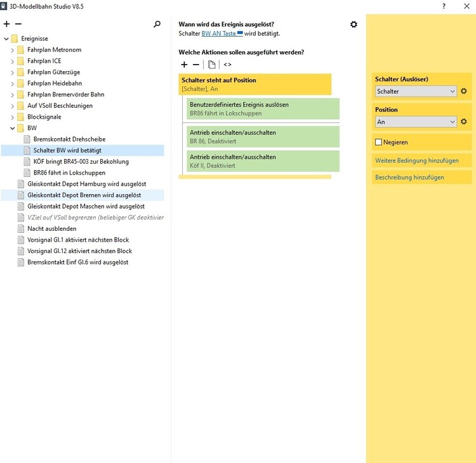Remove the selected event with the minus icon above the tree
This screenshot has width=476, height=463.
(18, 24)
